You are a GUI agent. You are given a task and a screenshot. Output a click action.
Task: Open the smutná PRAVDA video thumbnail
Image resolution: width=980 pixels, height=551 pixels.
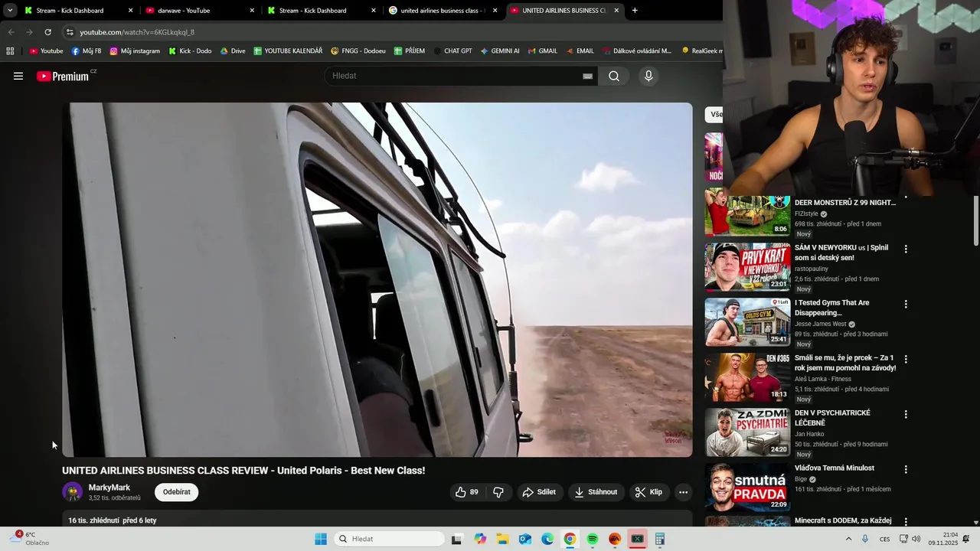point(747,487)
